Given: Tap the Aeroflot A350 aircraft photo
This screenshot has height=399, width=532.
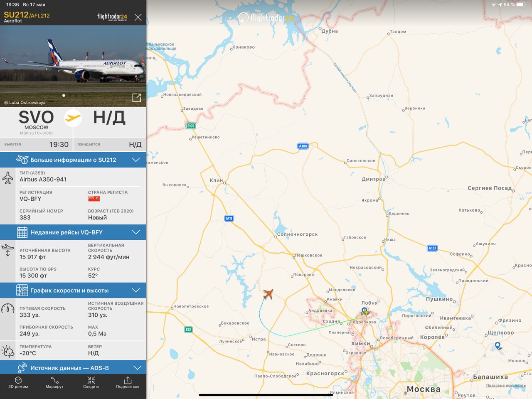Looking at the screenshot, I should [73, 66].
